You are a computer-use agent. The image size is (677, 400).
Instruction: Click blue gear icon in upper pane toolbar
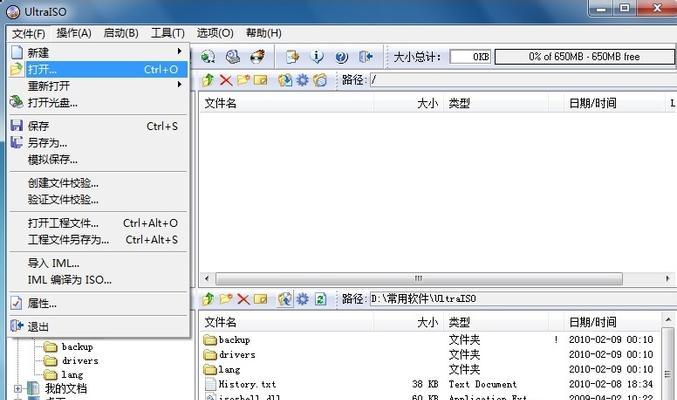(x=303, y=80)
